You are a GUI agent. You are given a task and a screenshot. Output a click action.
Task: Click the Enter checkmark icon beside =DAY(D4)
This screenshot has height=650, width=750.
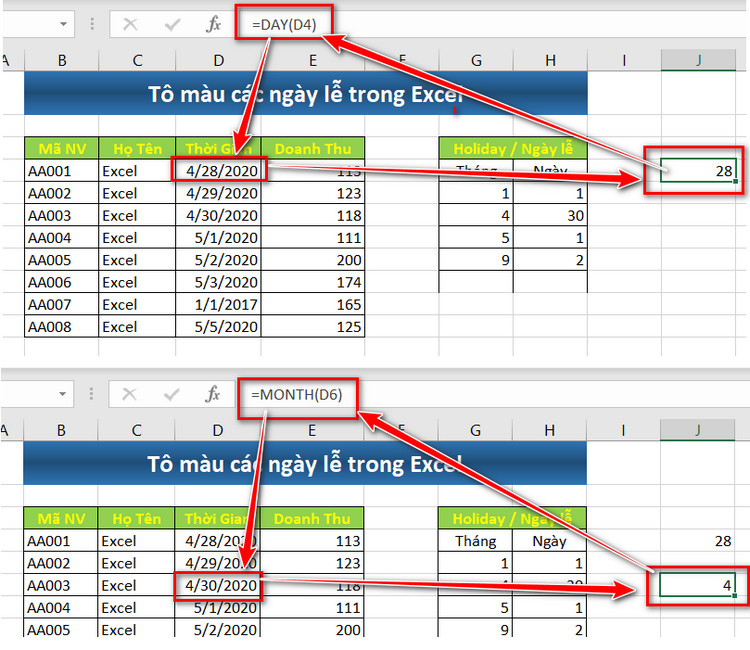pyautogui.click(x=172, y=24)
